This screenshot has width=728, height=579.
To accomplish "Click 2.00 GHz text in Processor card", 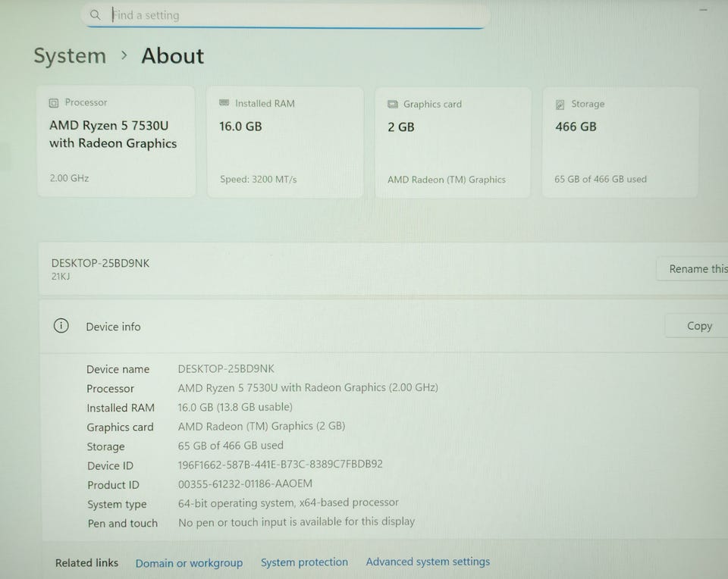I will (69, 178).
